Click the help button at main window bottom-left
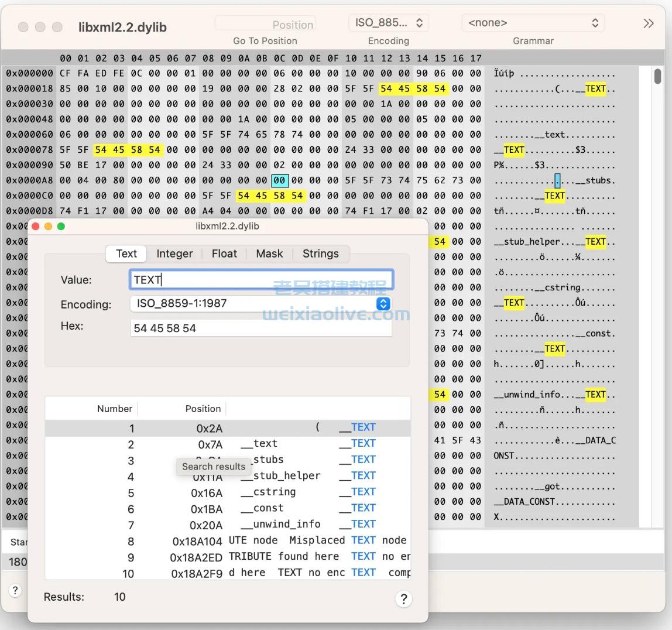 coord(15,590)
